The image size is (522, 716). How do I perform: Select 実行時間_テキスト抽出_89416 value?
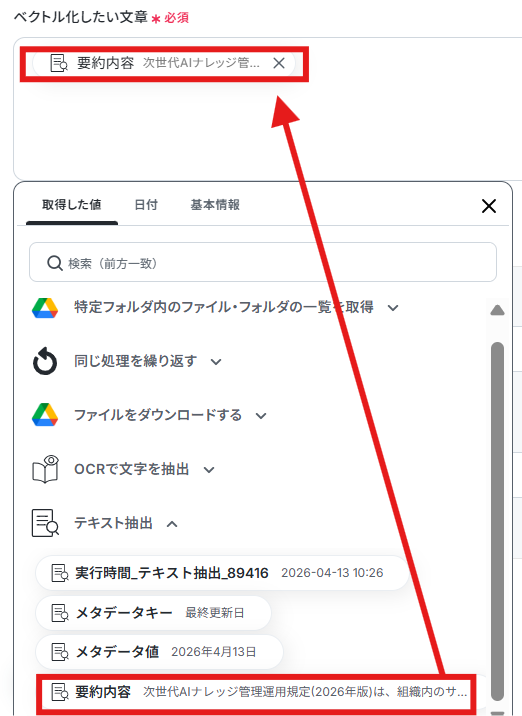pos(222,573)
